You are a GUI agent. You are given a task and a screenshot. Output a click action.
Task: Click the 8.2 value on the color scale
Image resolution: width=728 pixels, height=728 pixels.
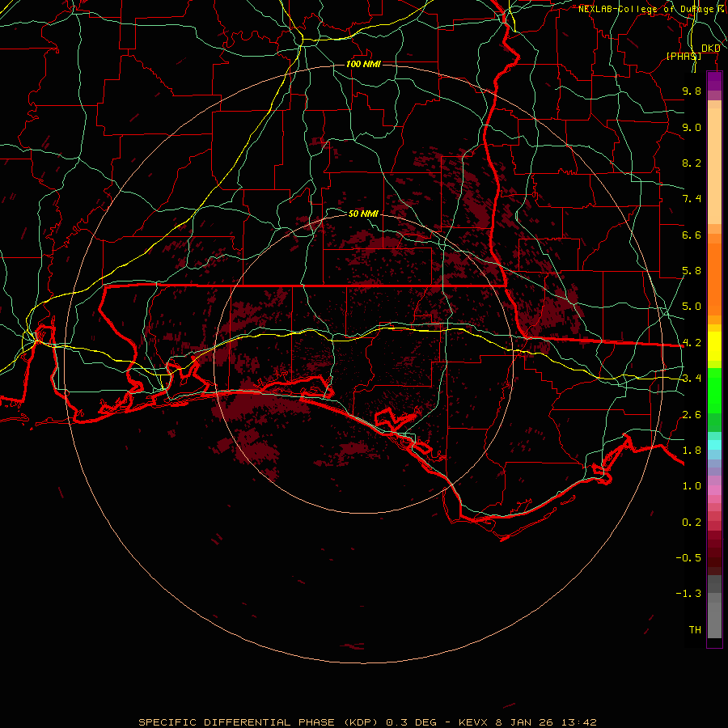692,163
